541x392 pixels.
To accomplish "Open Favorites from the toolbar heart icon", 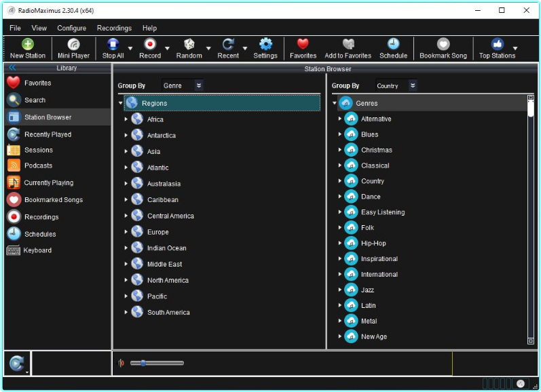I will [303, 44].
